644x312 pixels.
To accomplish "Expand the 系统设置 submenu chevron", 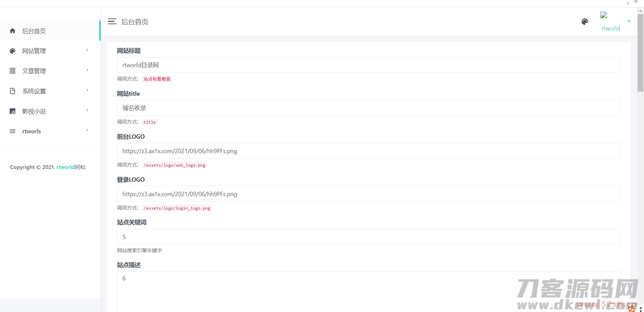I will (x=87, y=90).
